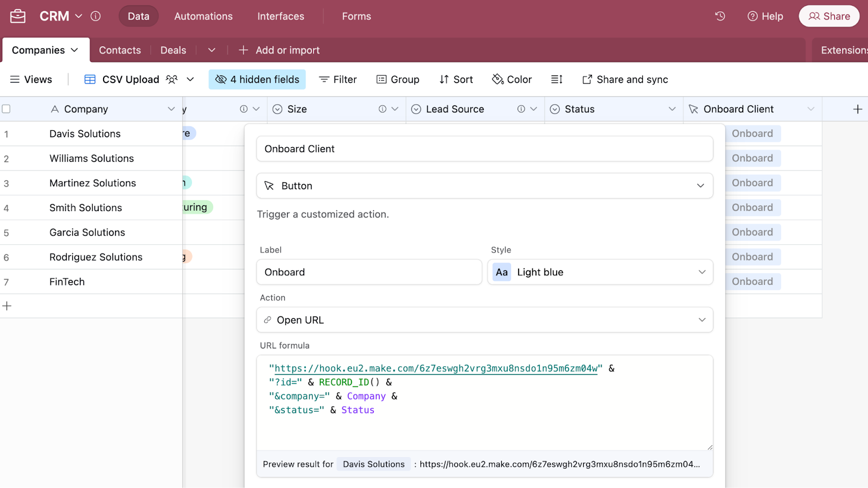Open the Size column dropdown chevron
Viewport: 868px width, 488px height.
coord(395,109)
